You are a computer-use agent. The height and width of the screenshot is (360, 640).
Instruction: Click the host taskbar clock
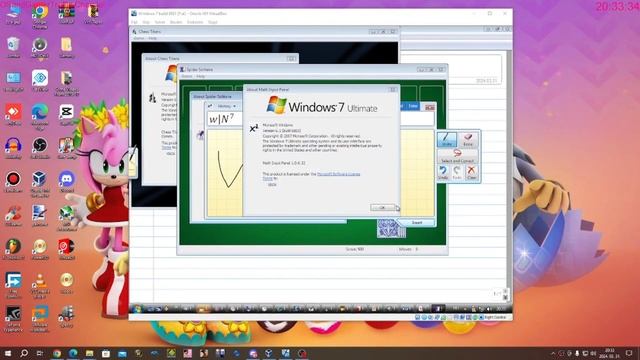609,353
